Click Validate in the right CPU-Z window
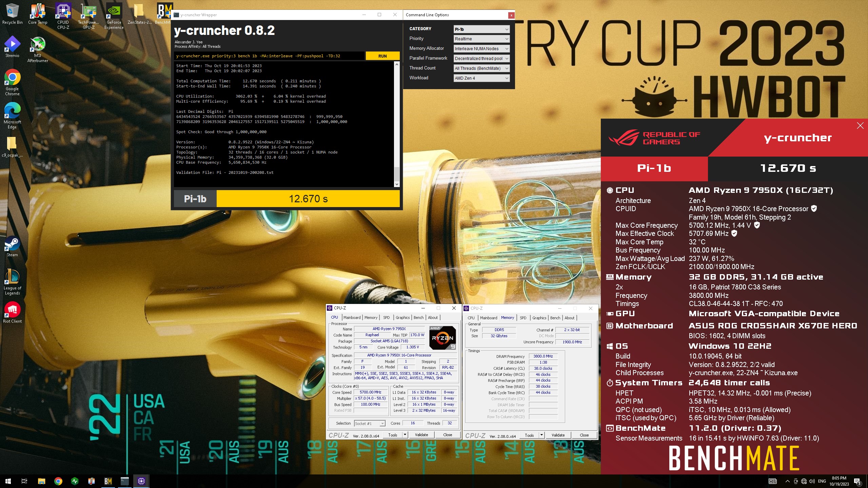 (x=558, y=435)
